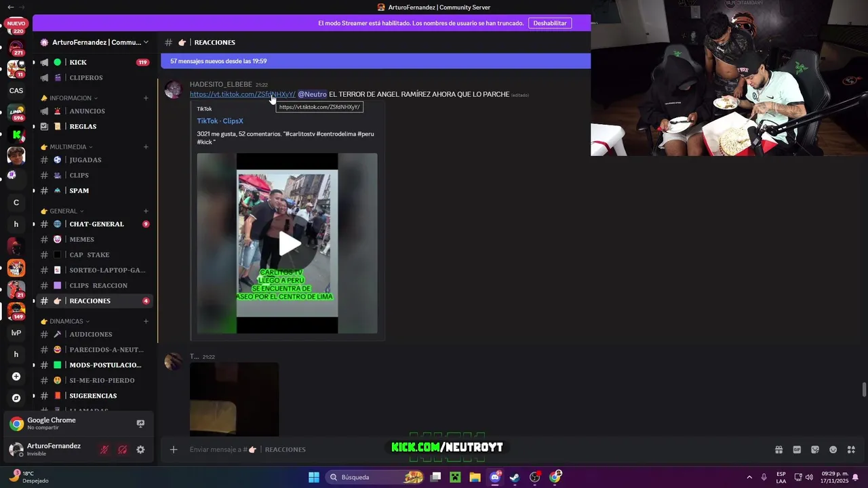Open the ArturoFernandez server dropdown
The width and height of the screenshot is (868, 488).
coord(94,42)
